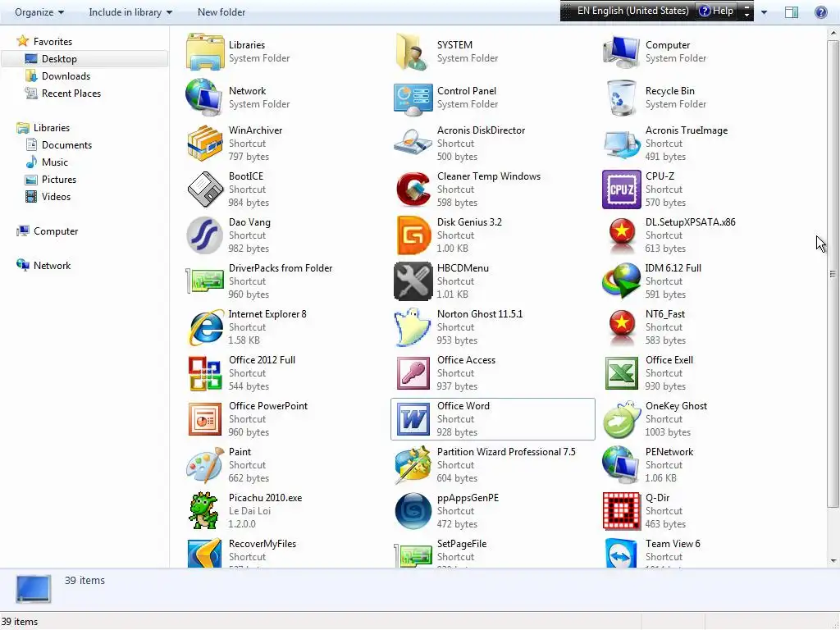This screenshot has width=840, height=630.
Task: Click the vertical scrollbar thumb
Action: pyautogui.click(x=833, y=273)
